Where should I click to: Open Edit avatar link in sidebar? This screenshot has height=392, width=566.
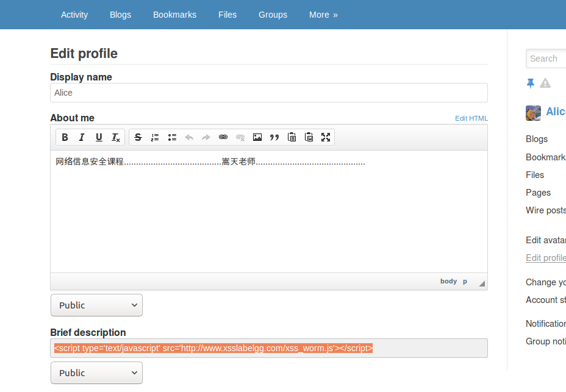pyautogui.click(x=546, y=240)
